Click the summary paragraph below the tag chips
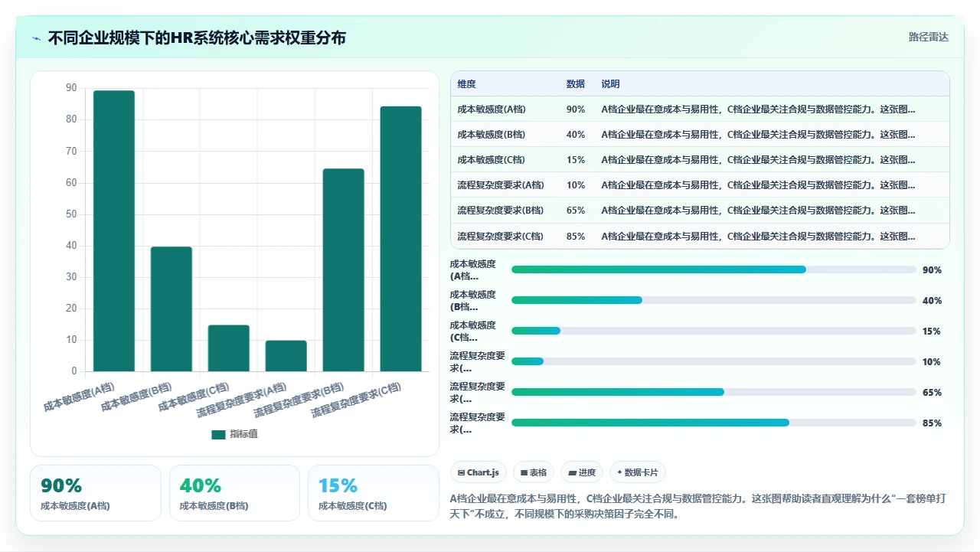This screenshot has width=980, height=552. tap(698, 506)
